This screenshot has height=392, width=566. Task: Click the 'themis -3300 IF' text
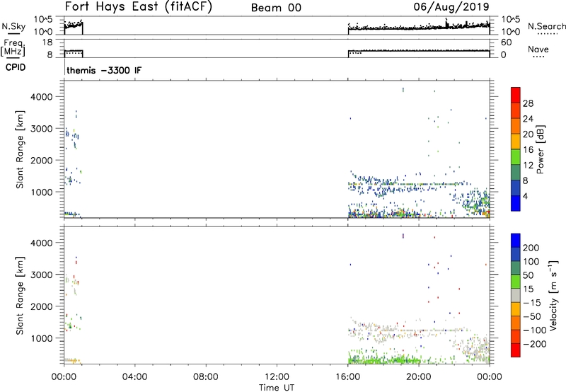pyautogui.click(x=104, y=70)
